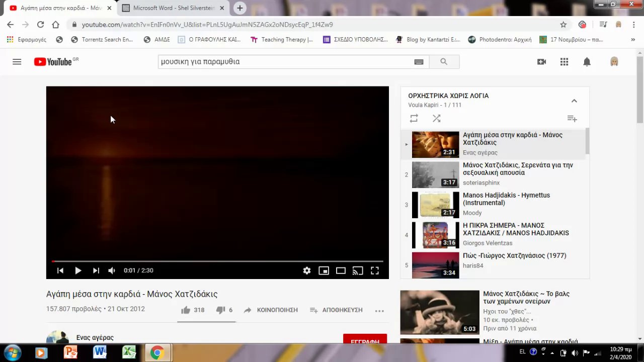Open the Εφαρμογές apps bookmark
Viewport: 644px width, 362px height.
point(26,40)
